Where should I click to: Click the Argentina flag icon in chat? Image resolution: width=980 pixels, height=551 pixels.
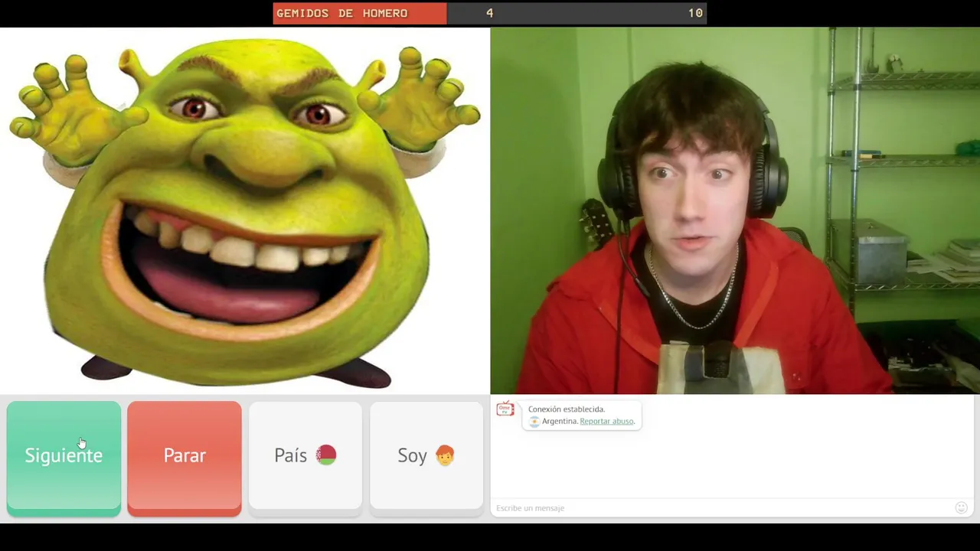[534, 422]
